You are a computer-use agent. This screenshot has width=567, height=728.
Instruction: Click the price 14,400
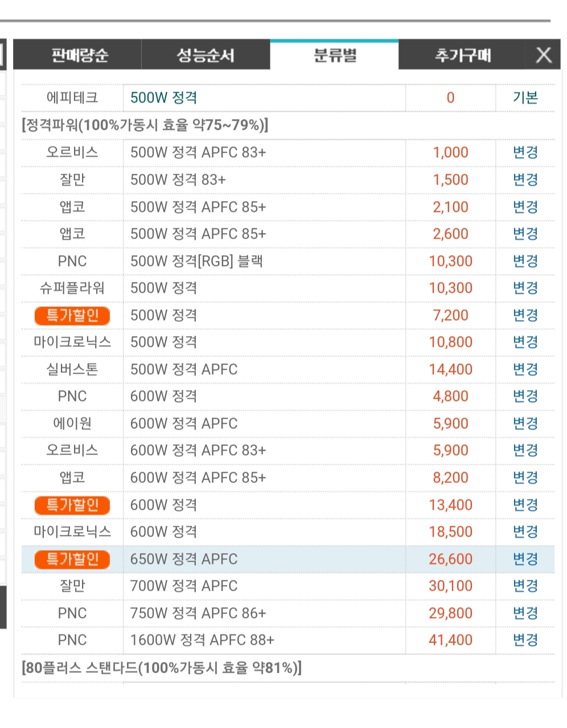pyautogui.click(x=450, y=369)
